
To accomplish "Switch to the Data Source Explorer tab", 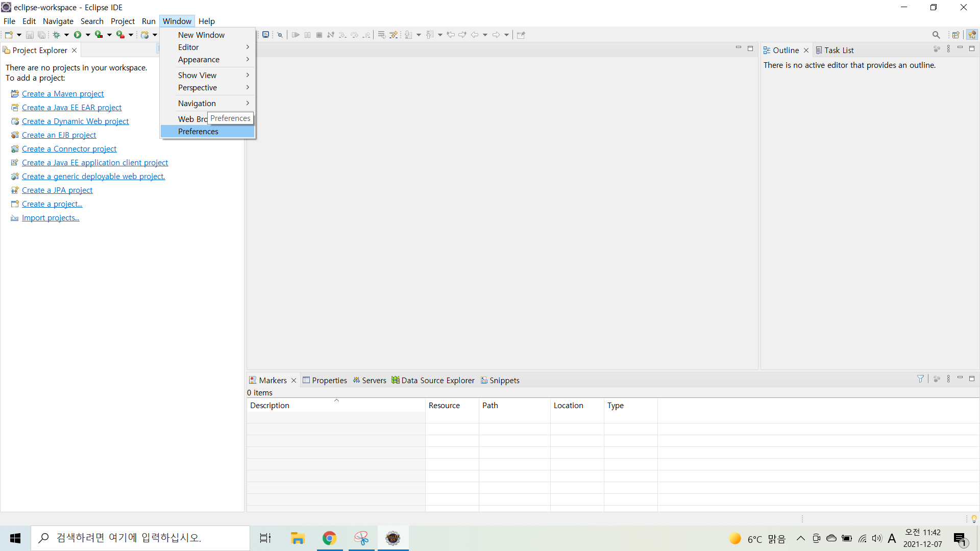I will coord(433,380).
